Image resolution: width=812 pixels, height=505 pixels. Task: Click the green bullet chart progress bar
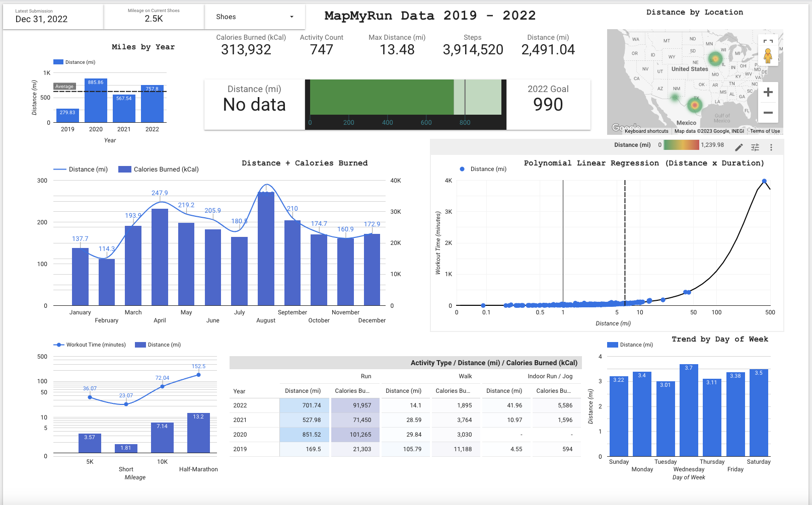[382, 97]
